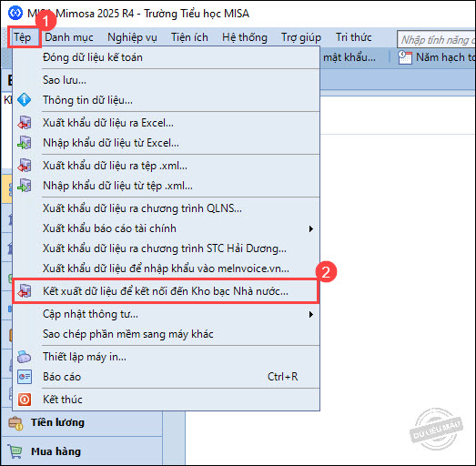The height and width of the screenshot is (466, 476).
Task: Choose Kết xuất dữ liệu kết nối Kho bạc Nhà nước
Action: pyautogui.click(x=167, y=291)
